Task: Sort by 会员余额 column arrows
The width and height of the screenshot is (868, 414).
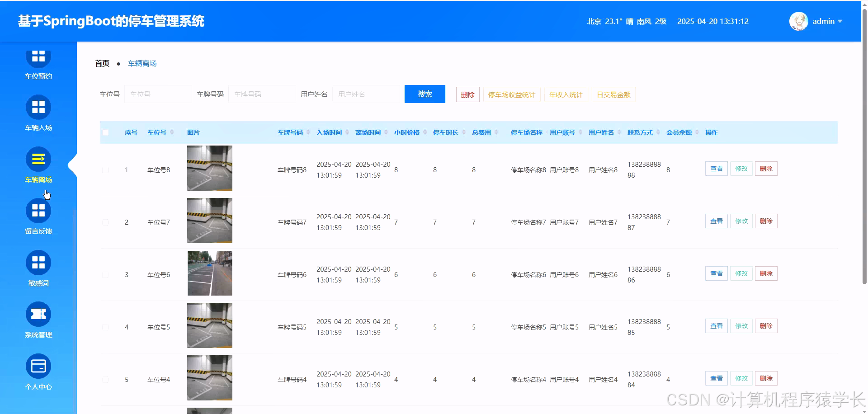Action: [x=697, y=132]
